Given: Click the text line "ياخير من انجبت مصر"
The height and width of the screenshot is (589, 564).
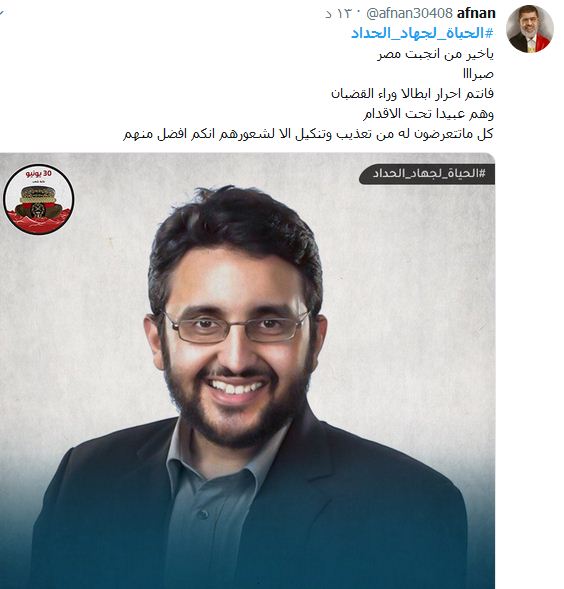Looking at the screenshot, I should [435, 54].
